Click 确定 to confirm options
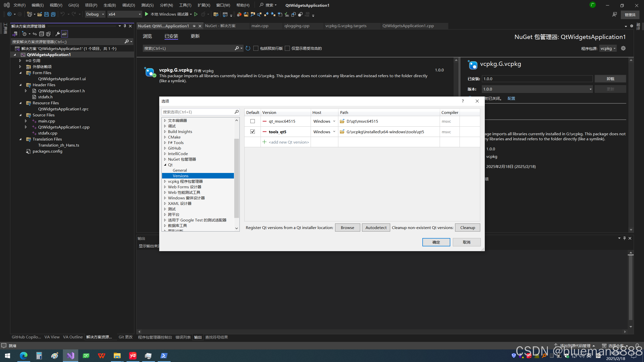Viewport: 644px width, 362px height. [436, 242]
